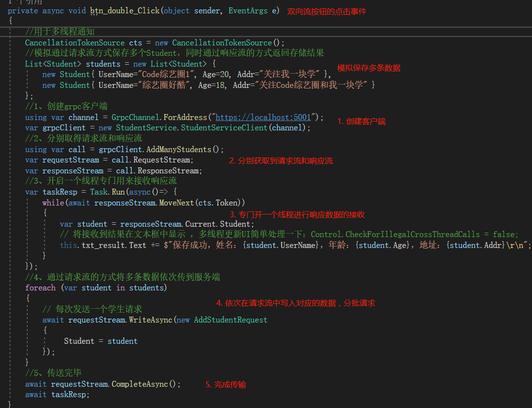Screen dimensions: 532x408
Task: Click this.txt_result.Text assignment target
Action: click(103, 245)
